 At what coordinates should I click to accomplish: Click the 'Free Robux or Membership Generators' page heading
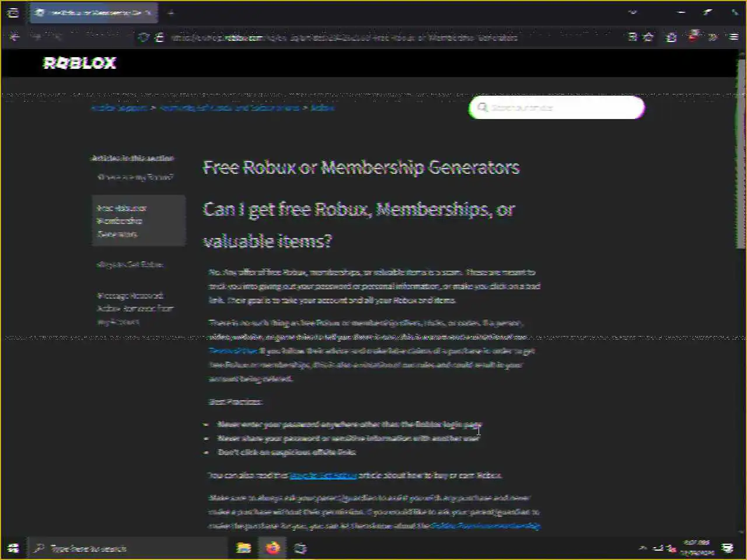[361, 167]
